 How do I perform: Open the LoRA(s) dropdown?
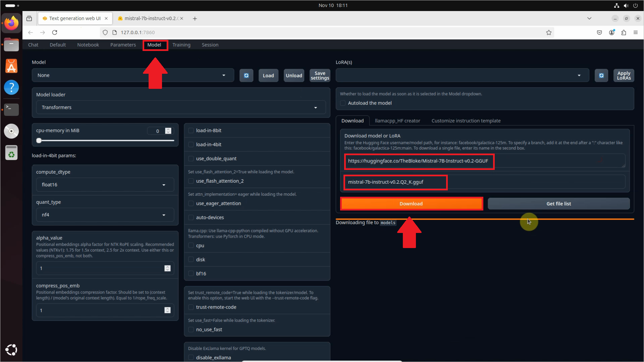(462, 75)
